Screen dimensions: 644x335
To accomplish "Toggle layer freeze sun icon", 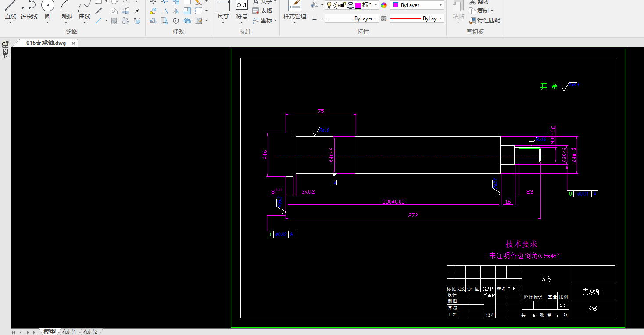I will pos(336,5).
